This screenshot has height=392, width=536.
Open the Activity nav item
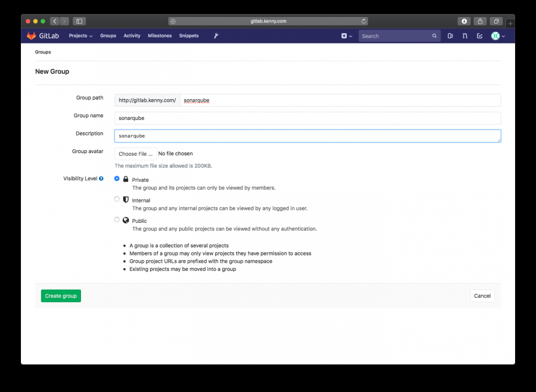[x=132, y=36]
